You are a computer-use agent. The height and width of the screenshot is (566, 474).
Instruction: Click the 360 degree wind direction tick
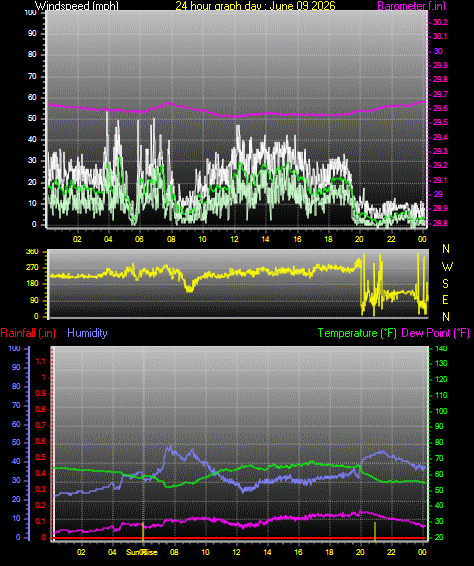point(32,252)
